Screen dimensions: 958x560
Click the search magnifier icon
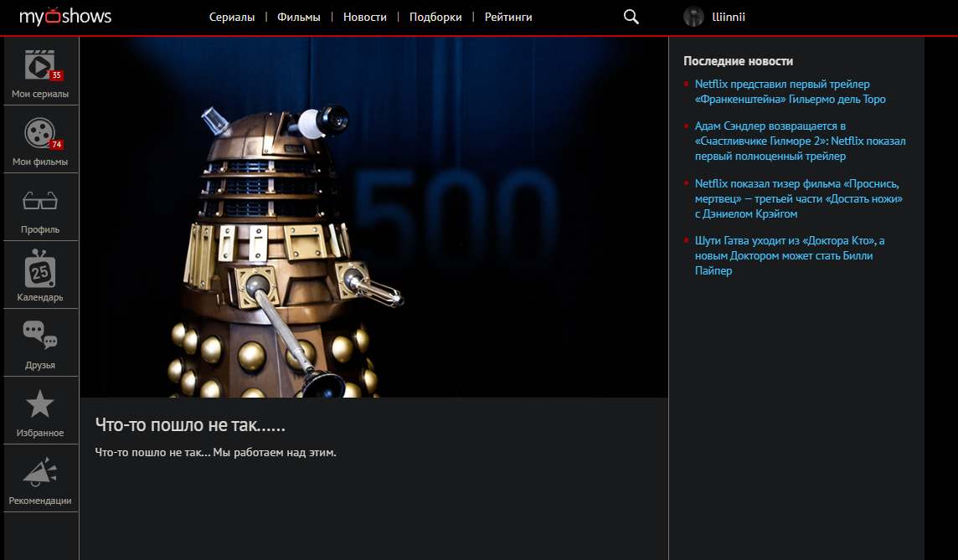631,17
